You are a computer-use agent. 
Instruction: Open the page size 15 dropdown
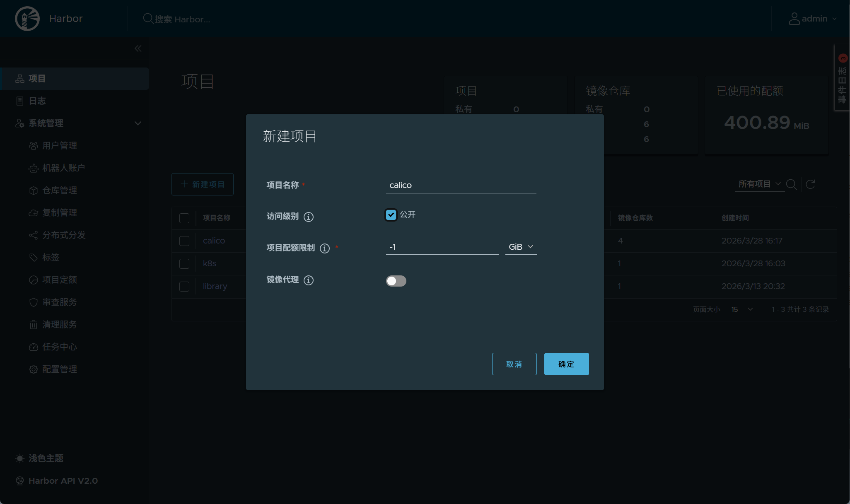tap(742, 309)
